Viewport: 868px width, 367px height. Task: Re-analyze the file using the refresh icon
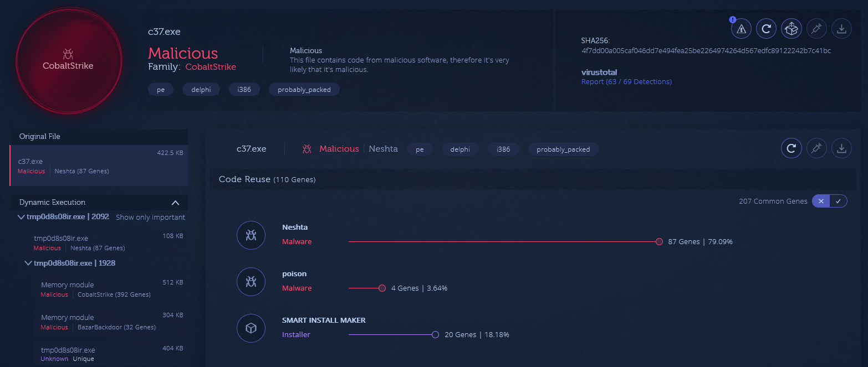pos(766,28)
